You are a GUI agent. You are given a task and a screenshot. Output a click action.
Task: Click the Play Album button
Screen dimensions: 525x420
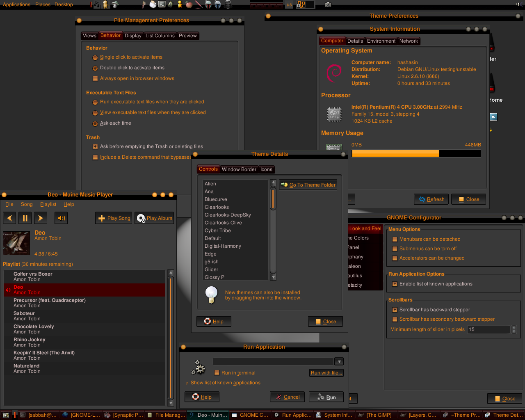coord(154,218)
